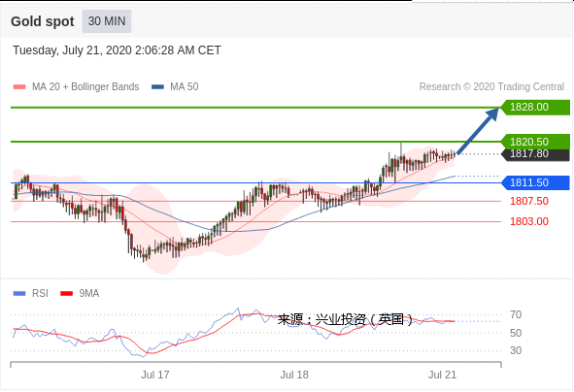
Task: Click the blue MA 50 legend swatch
Action: pyautogui.click(x=157, y=87)
